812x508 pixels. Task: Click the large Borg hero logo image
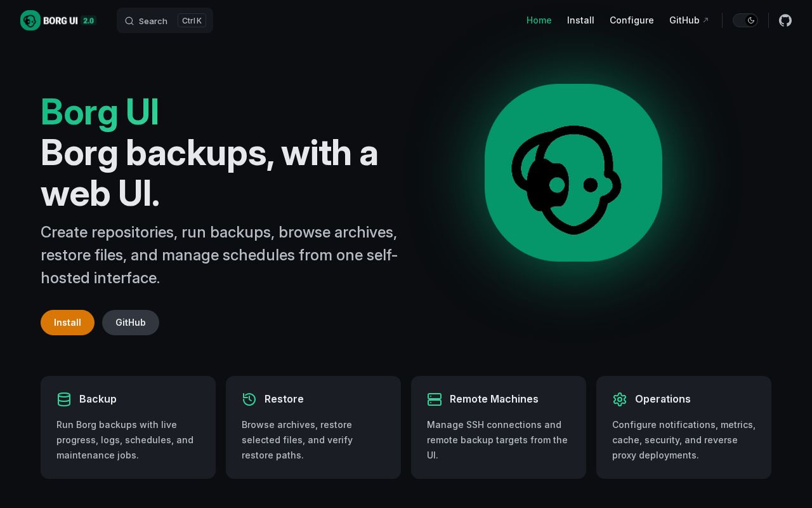click(x=573, y=173)
